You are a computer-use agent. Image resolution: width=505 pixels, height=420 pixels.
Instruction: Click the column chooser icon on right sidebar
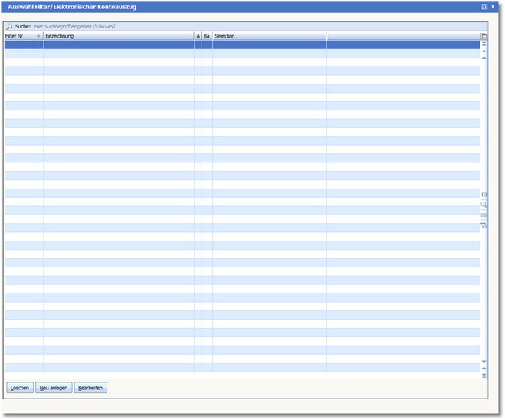click(x=484, y=195)
